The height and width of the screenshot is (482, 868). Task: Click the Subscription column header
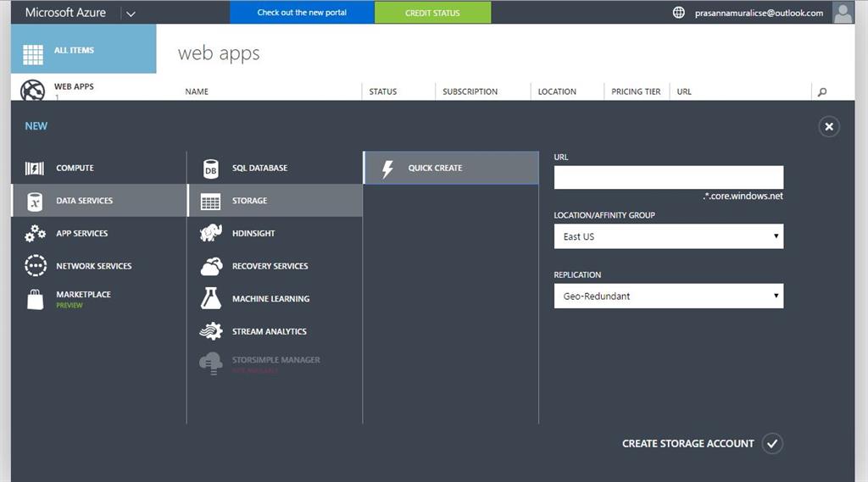[x=470, y=91]
